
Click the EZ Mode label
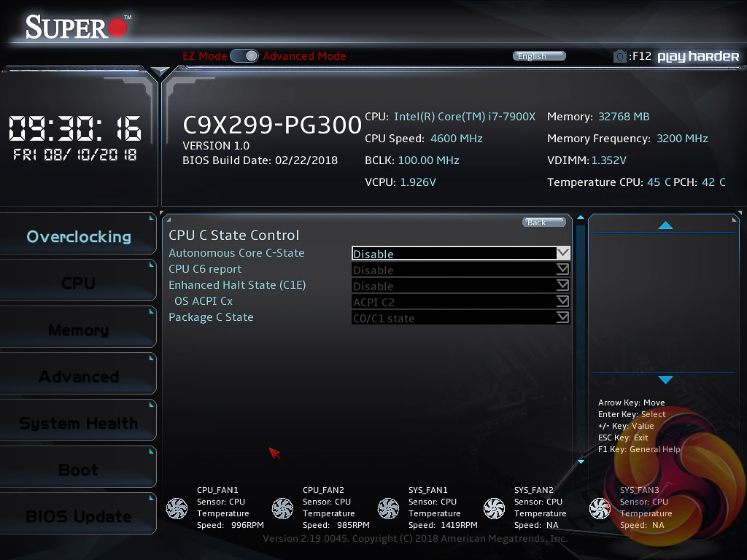205,55
